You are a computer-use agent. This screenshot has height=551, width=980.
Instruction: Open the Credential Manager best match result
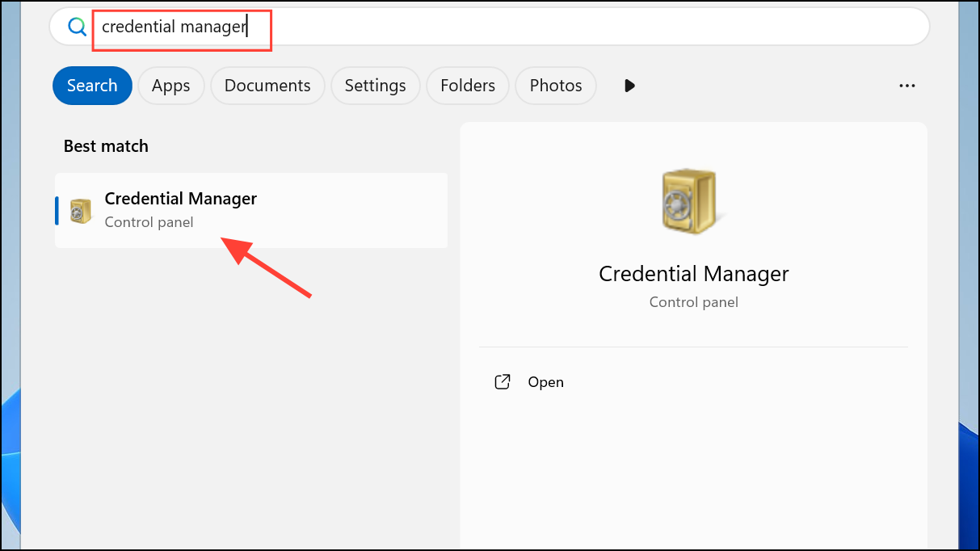coord(251,210)
